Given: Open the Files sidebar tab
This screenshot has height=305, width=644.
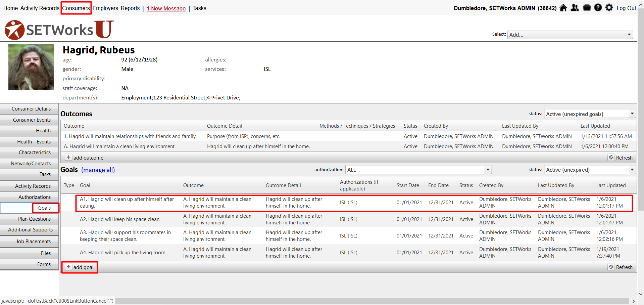Looking at the screenshot, I should click(x=29, y=253).
